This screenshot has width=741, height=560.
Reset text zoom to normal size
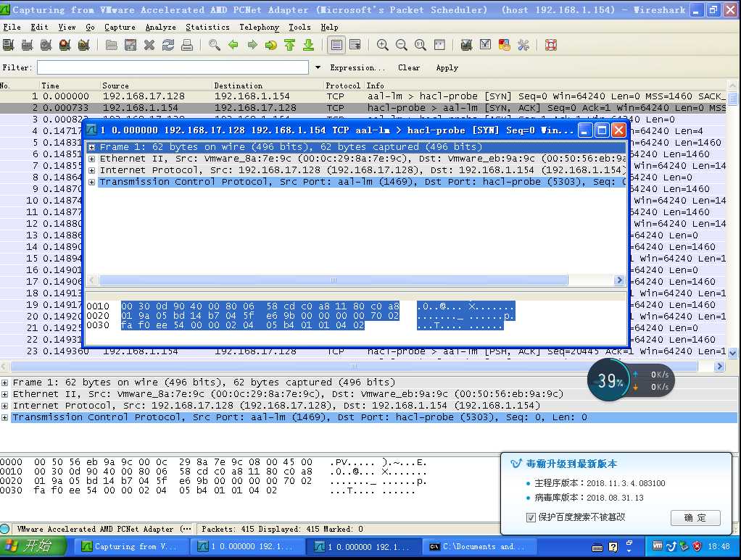coord(421,45)
